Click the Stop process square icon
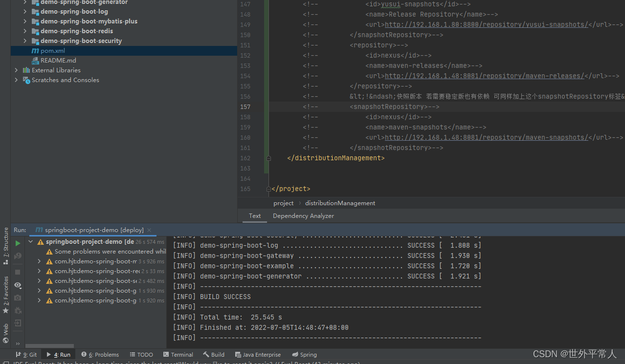 tap(18, 272)
